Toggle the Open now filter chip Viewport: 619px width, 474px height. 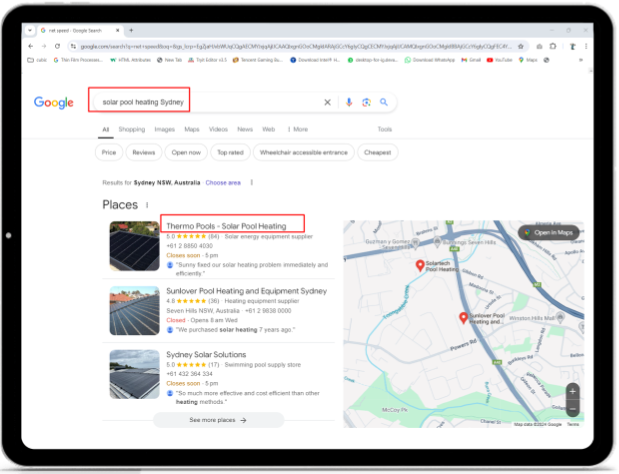point(186,152)
